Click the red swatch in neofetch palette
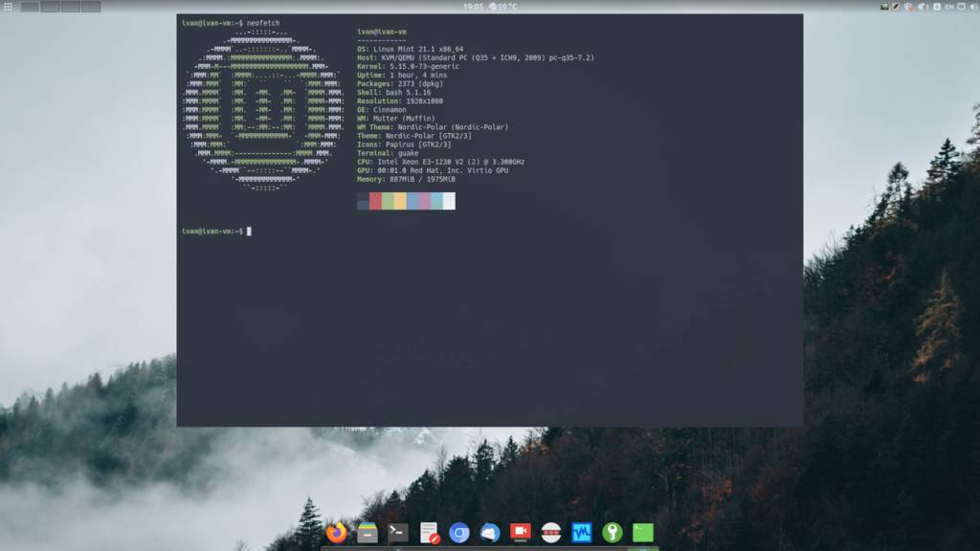Viewport: 980px width, 551px height. pos(375,201)
